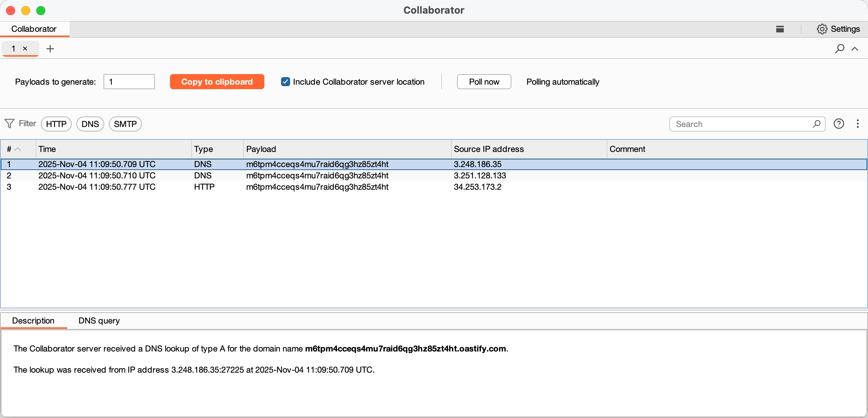
Task: Open the help question mark icon
Action: coord(839,124)
